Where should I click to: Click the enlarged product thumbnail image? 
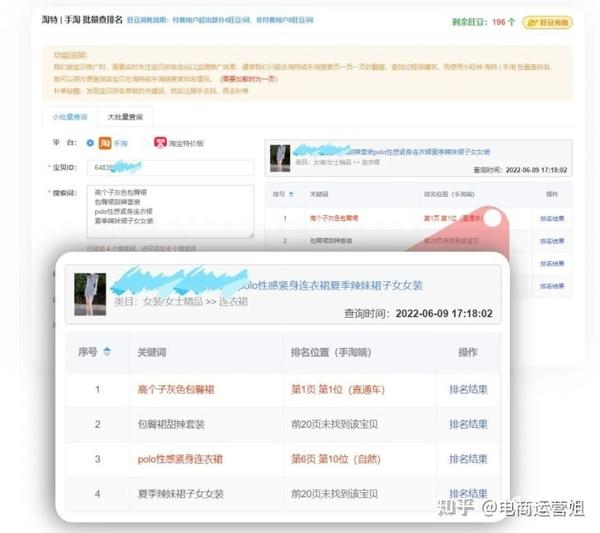tap(90, 294)
